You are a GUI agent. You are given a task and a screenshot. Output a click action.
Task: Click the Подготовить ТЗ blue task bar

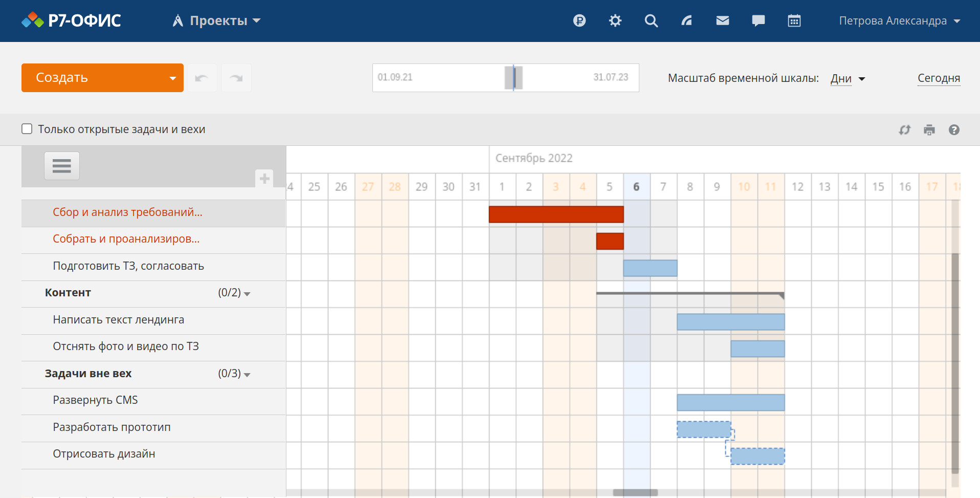pyautogui.click(x=650, y=268)
